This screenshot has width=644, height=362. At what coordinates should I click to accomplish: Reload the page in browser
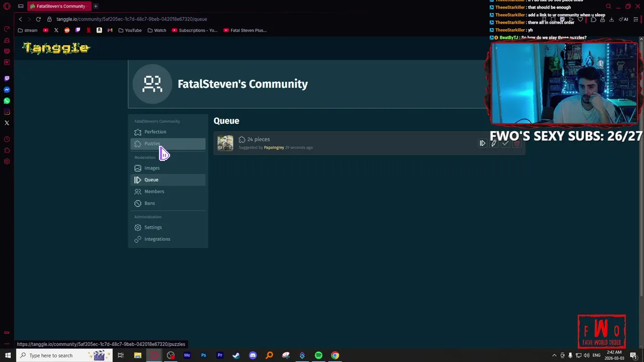pos(38,19)
